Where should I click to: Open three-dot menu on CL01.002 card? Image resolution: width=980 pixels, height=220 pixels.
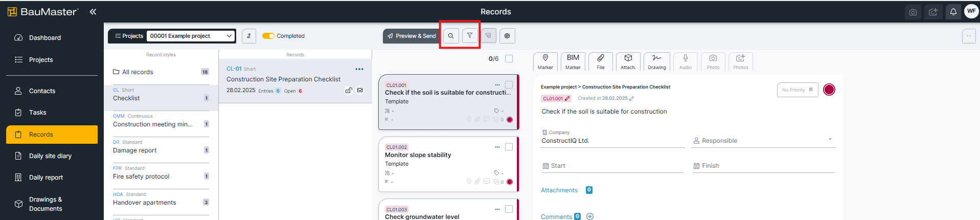pos(497,147)
